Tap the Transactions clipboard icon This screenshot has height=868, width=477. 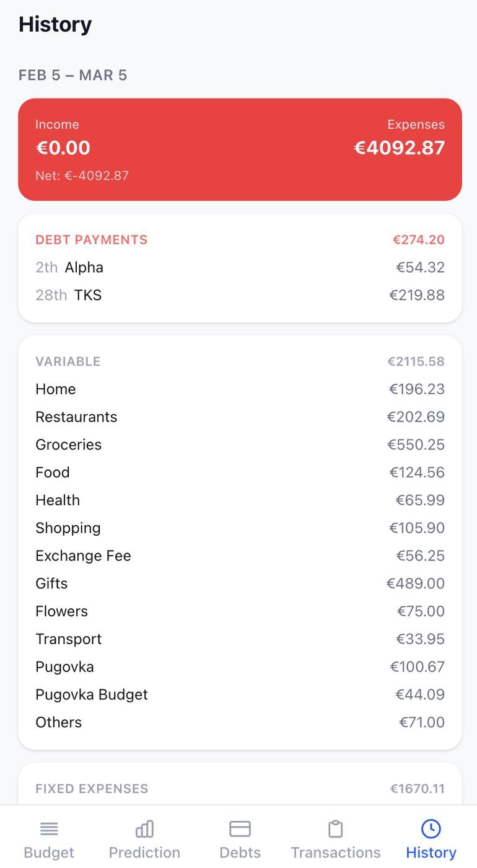tap(335, 828)
